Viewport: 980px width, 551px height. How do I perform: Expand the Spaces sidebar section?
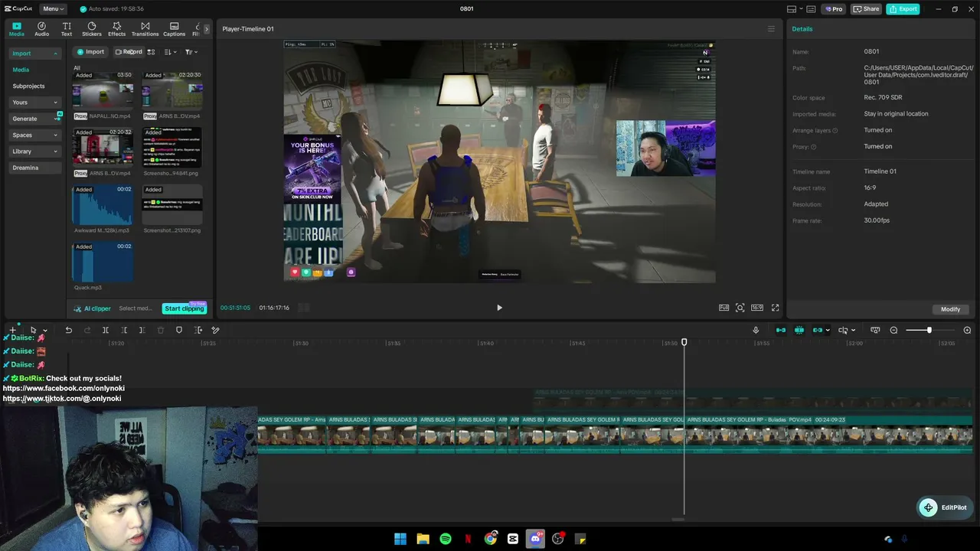click(x=34, y=135)
